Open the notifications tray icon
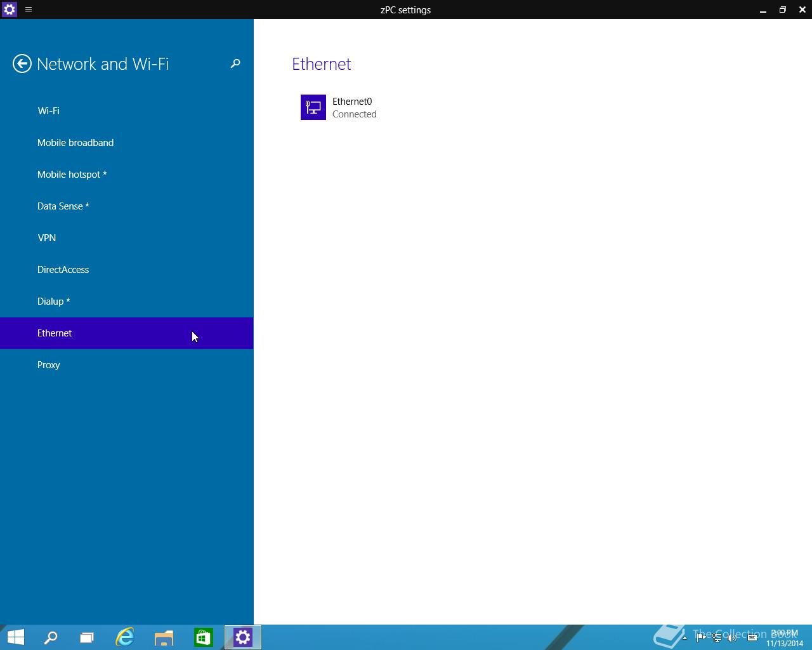 752,637
